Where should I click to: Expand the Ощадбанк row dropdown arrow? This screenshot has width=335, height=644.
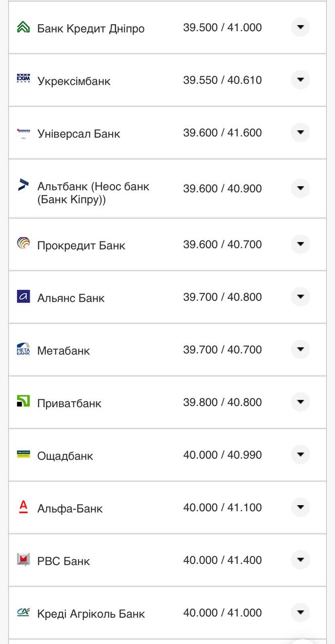coord(300,454)
